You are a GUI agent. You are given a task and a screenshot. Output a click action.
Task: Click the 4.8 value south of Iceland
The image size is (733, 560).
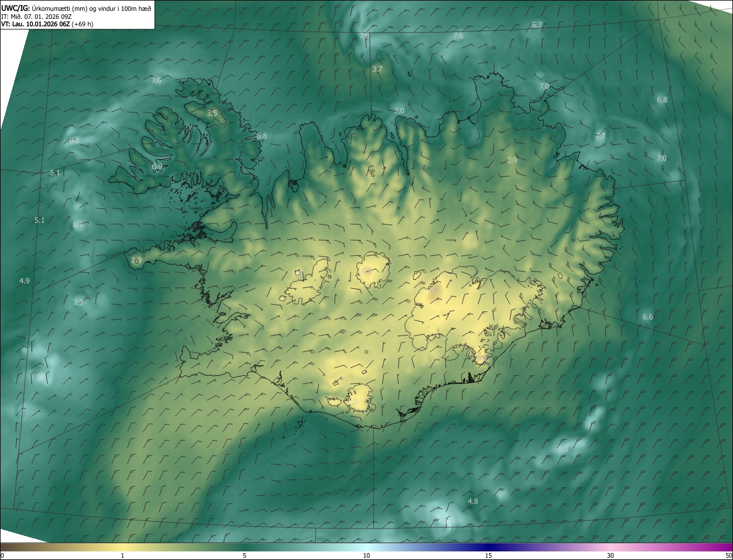[472, 501]
